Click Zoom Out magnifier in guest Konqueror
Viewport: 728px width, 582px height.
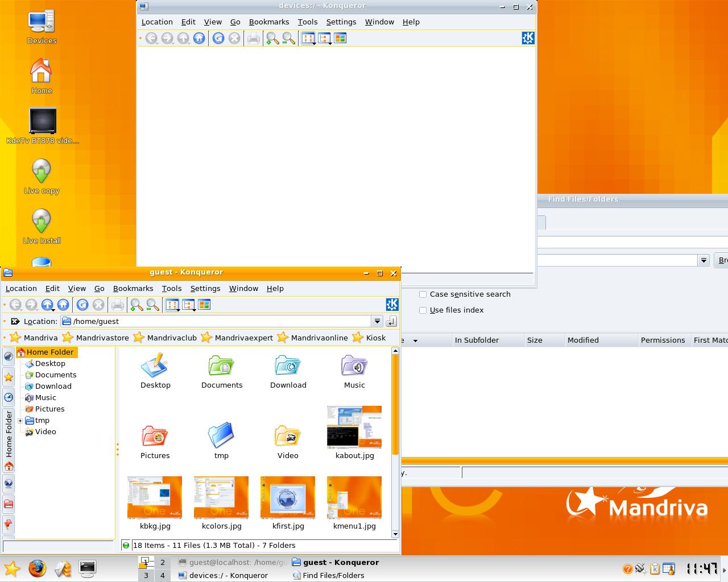(x=152, y=305)
